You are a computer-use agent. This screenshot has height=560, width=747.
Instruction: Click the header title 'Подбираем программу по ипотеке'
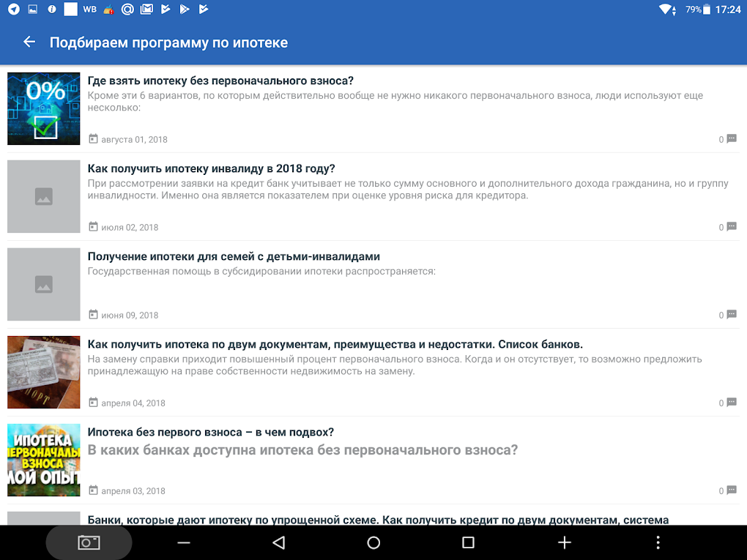coord(168,42)
